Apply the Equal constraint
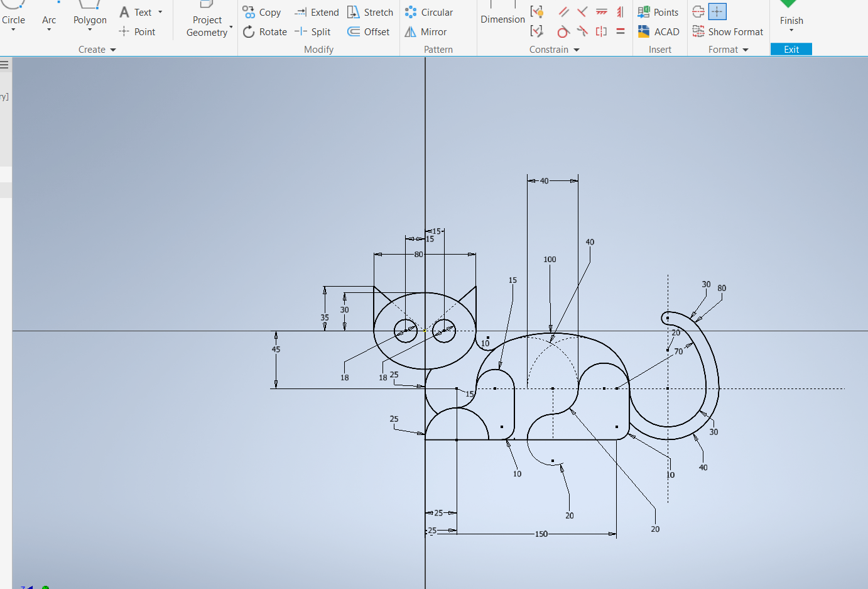 621,31
